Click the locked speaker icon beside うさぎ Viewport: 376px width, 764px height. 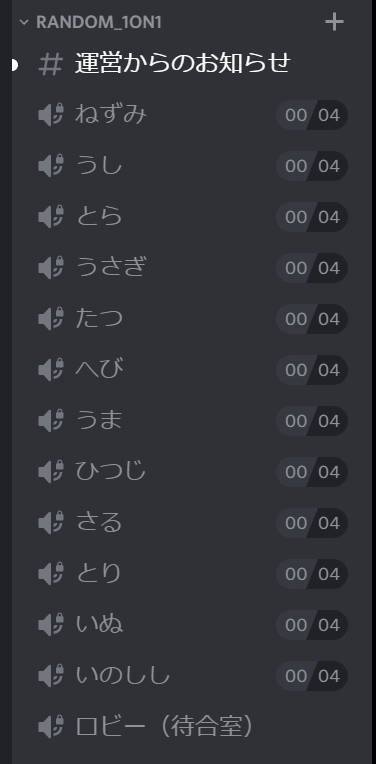pos(51,267)
